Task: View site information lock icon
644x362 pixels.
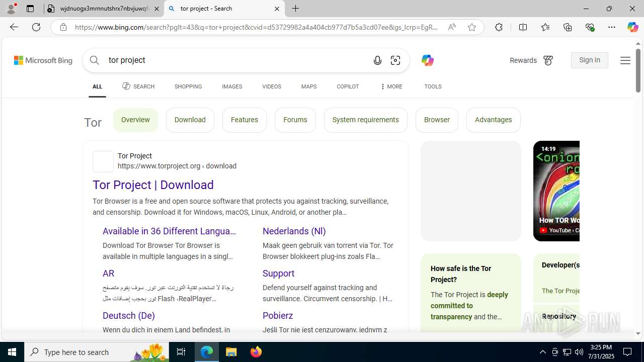Action: [x=63, y=27]
